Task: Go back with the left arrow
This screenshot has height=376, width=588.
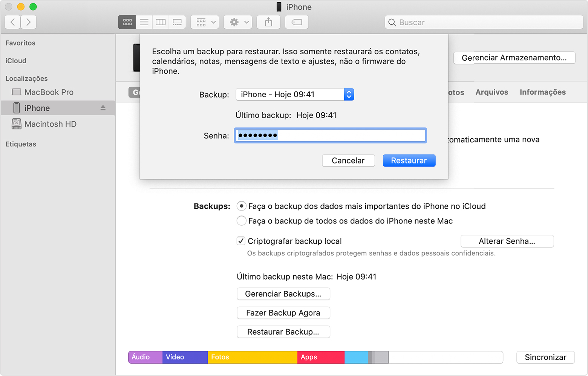Action: [13, 22]
